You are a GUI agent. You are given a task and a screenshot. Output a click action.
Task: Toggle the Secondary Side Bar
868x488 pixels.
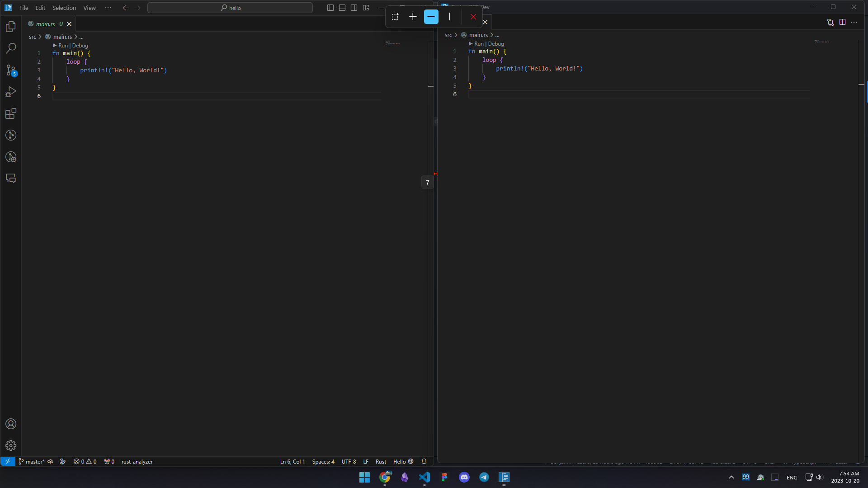[x=354, y=8]
